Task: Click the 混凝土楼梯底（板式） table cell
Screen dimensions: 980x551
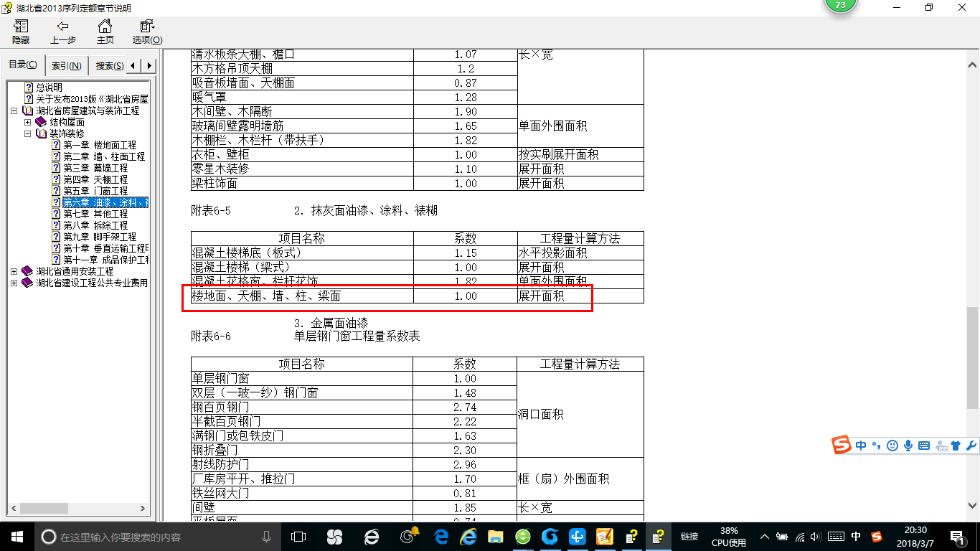Action: [x=302, y=253]
